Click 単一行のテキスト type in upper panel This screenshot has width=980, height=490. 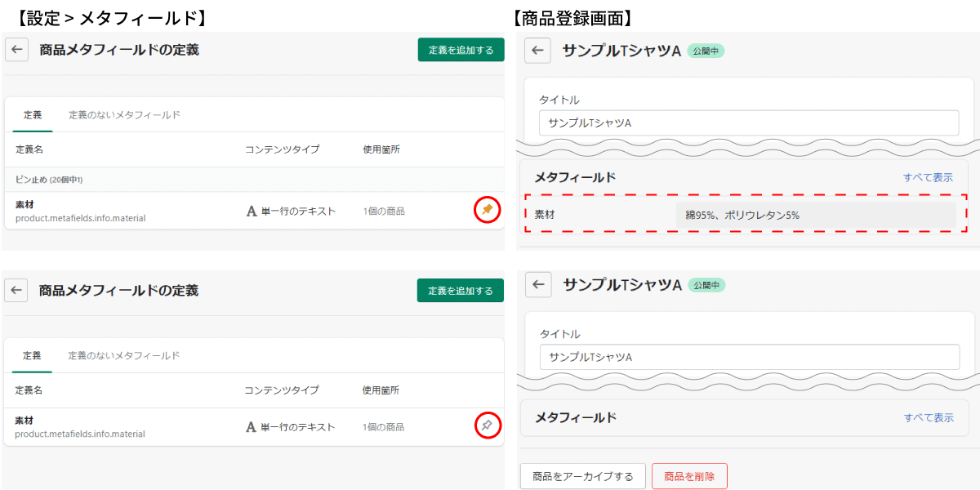tap(298, 211)
